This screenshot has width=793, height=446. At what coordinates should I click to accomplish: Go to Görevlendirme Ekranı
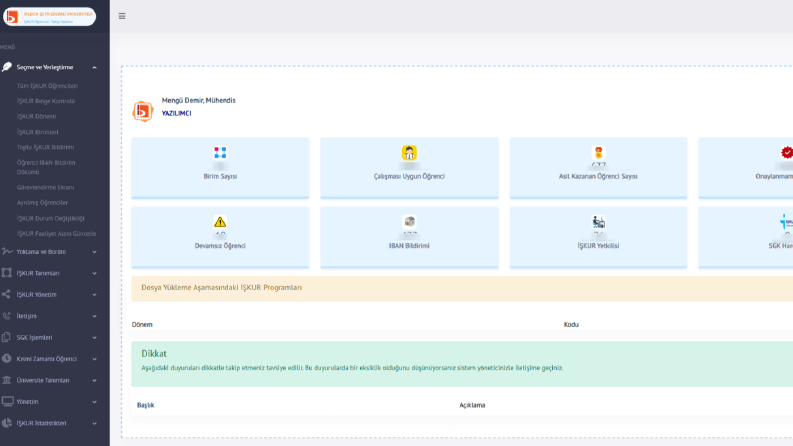(x=45, y=187)
